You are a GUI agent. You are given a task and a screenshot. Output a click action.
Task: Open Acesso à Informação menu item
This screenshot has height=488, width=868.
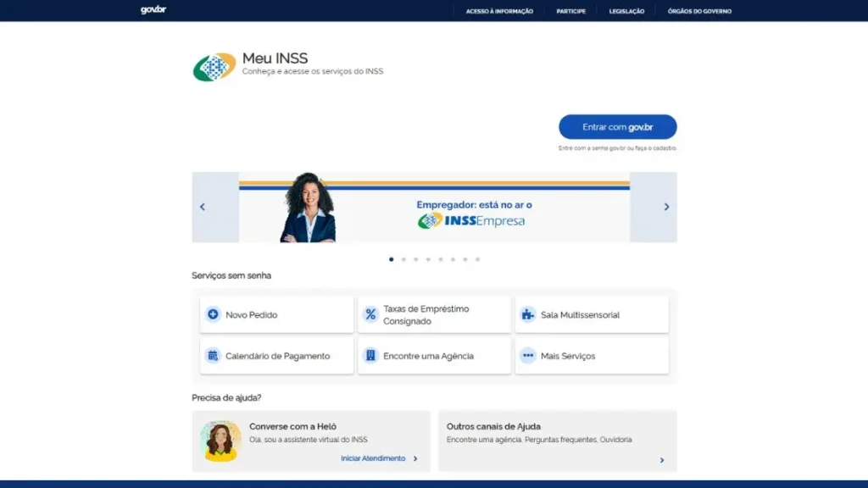click(x=499, y=11)
